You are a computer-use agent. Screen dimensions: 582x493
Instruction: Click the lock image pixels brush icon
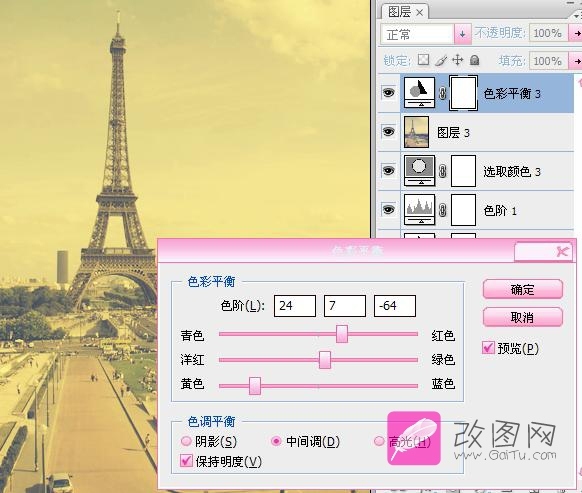tap(441, 60)
